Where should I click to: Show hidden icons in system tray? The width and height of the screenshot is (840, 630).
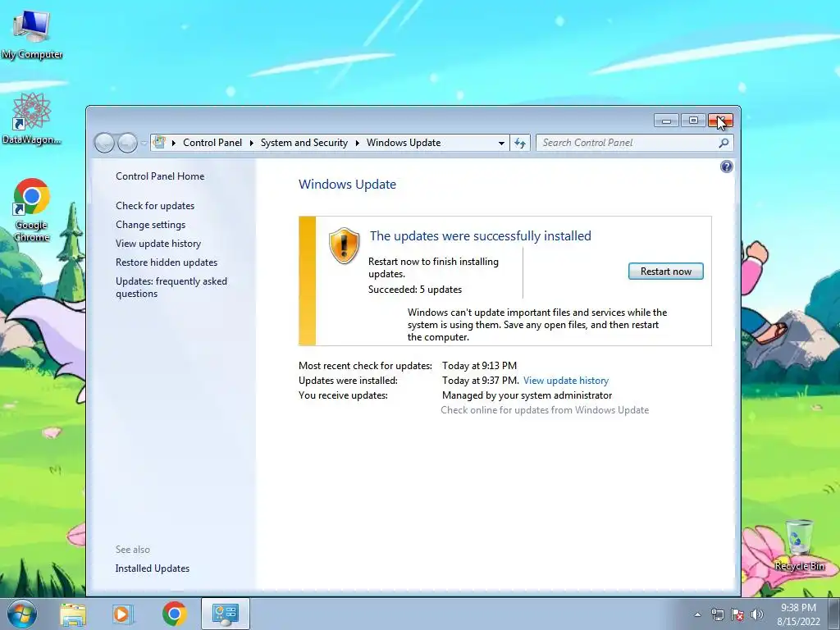(697, 615)
